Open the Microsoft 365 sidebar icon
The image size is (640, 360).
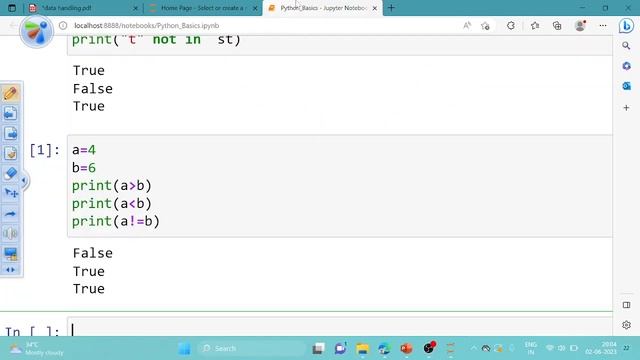coord(626,66)
